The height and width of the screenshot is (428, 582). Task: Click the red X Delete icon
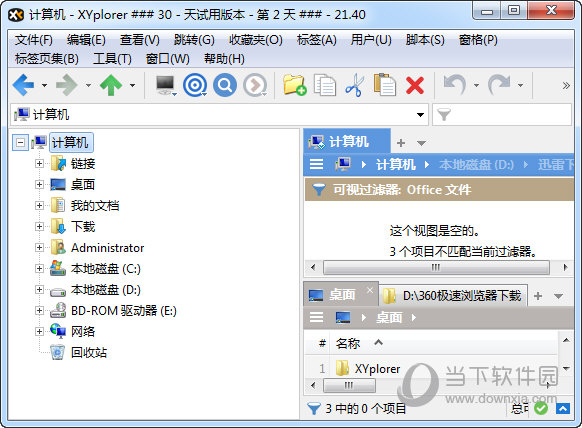click(415, 85)
